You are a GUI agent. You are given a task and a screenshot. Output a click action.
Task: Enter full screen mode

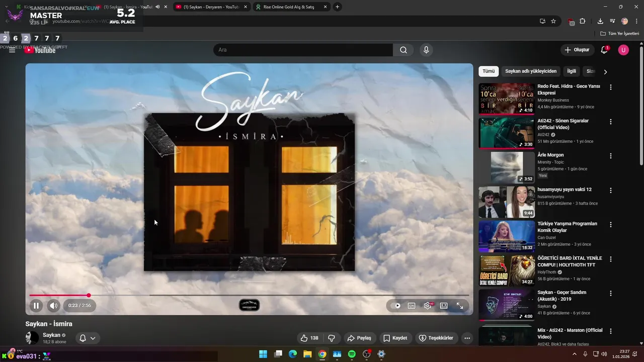(x=460, y=306)
